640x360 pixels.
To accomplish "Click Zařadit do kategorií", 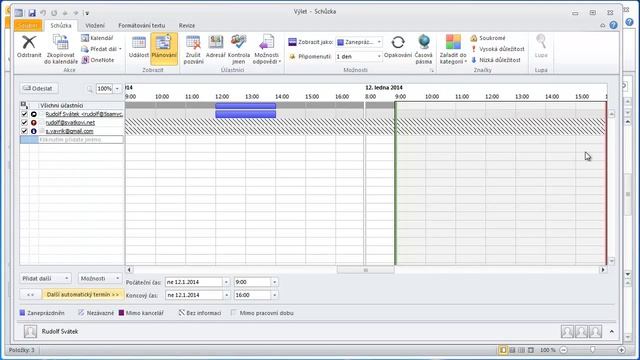I will coord(453,49).
